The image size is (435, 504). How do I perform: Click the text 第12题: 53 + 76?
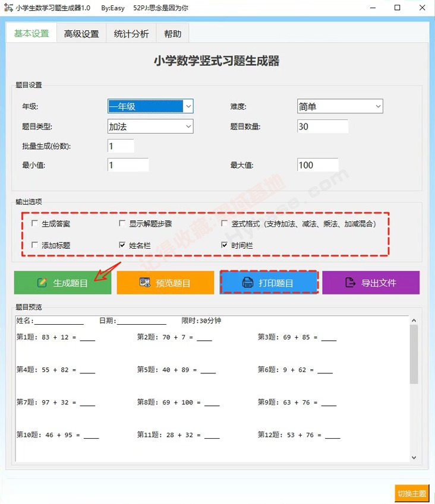point(286,435)
